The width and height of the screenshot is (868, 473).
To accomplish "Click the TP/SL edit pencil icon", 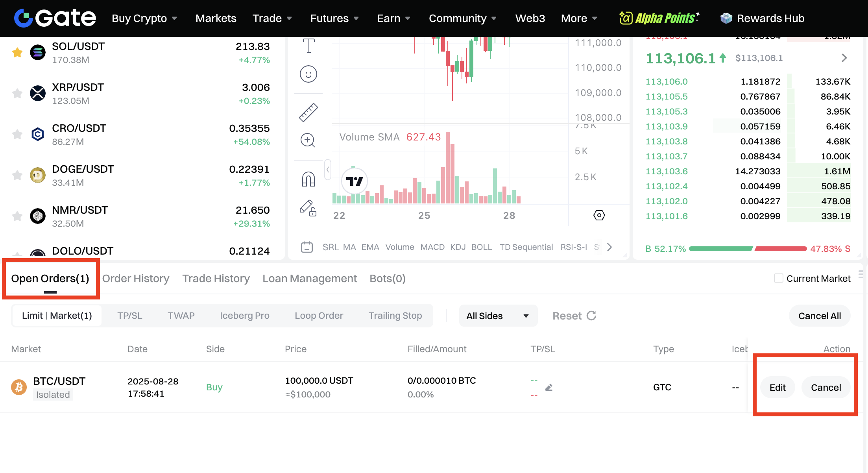I will pos(549,388).
